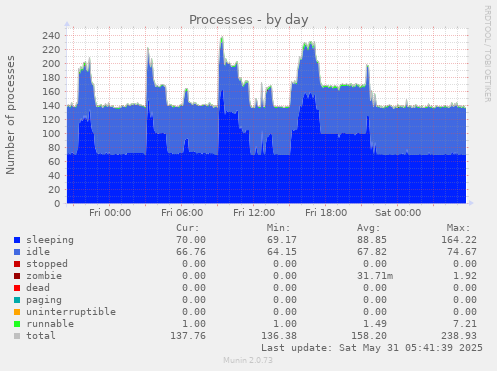Select the 'idle' legend label
The image size is (497, 371).
point(38,252)
